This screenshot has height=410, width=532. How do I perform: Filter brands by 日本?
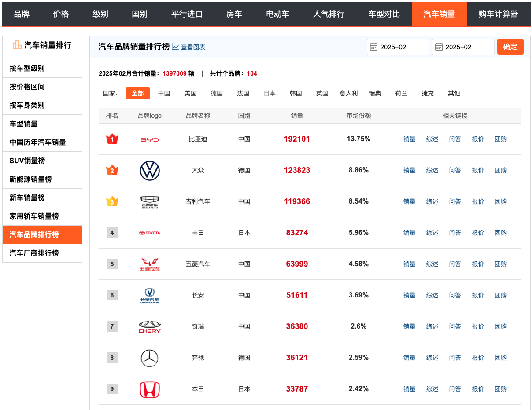(x=270, y=93)
